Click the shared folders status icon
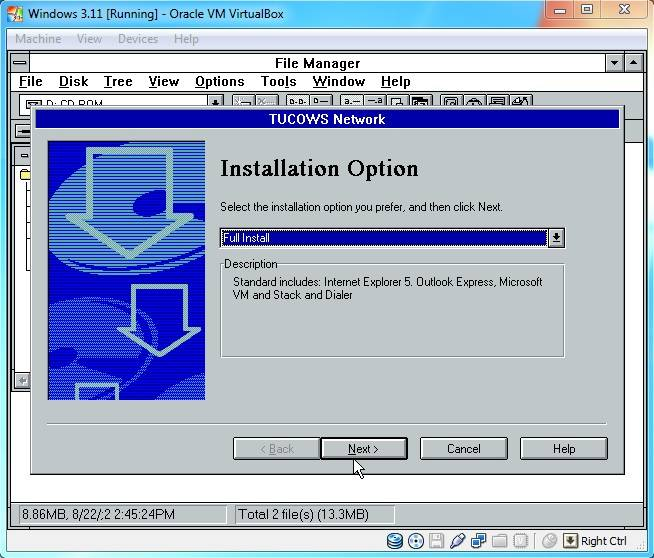 (x=500, y=541)
